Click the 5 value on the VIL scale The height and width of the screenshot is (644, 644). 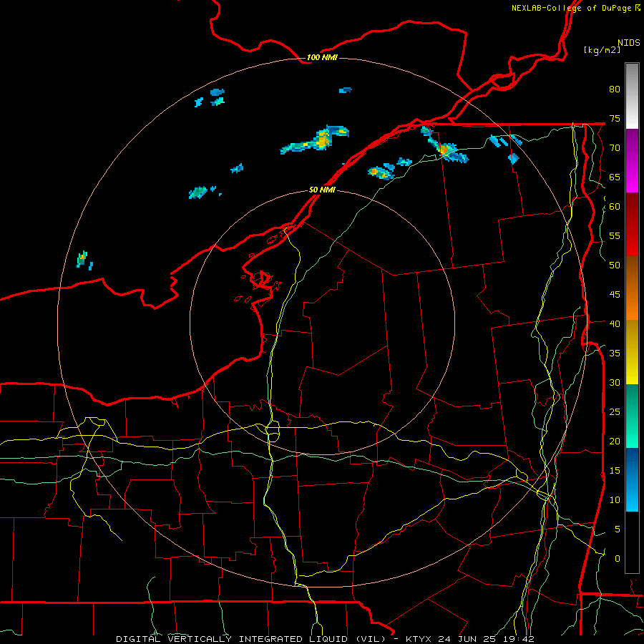pos(618,529)
